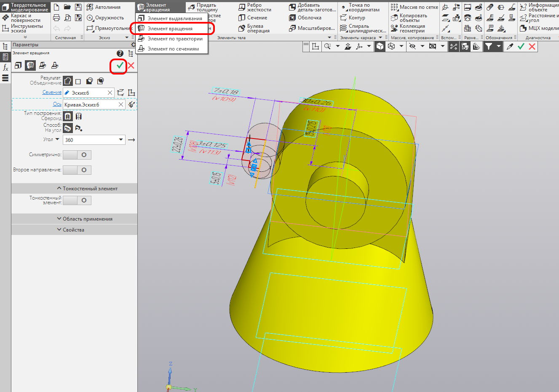This screenshot has width=559, height=392.
Task: Expand the Элементы каркаса group dropdown
Action: (x=380, y=37)
